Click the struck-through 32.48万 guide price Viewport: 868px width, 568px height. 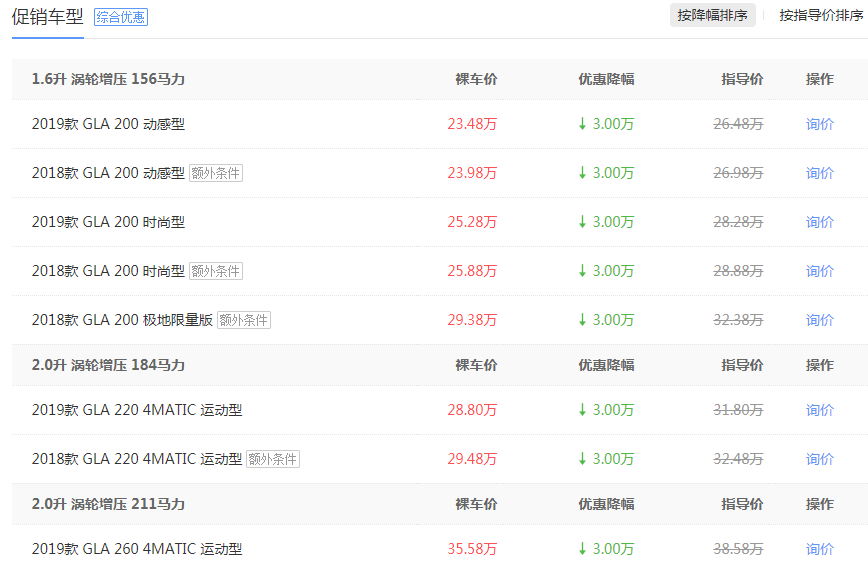(738, 459)
